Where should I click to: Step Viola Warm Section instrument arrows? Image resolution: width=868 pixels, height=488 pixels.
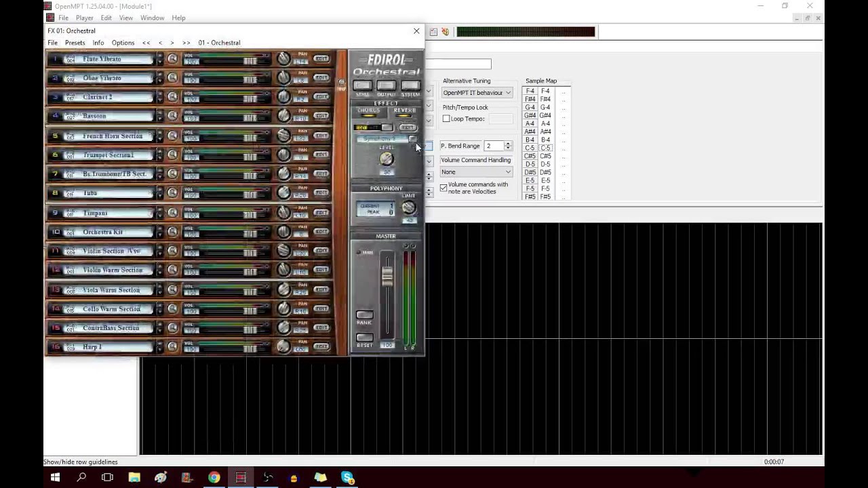tap(160, 290)
